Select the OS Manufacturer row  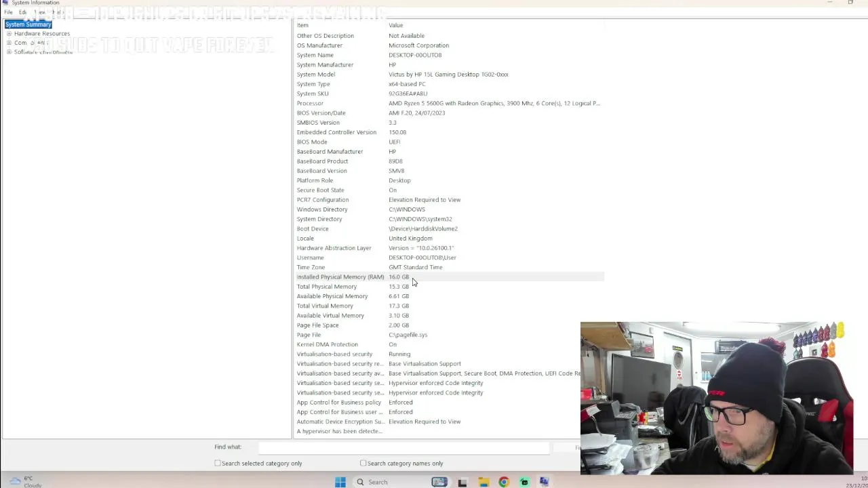pos(448,45)
